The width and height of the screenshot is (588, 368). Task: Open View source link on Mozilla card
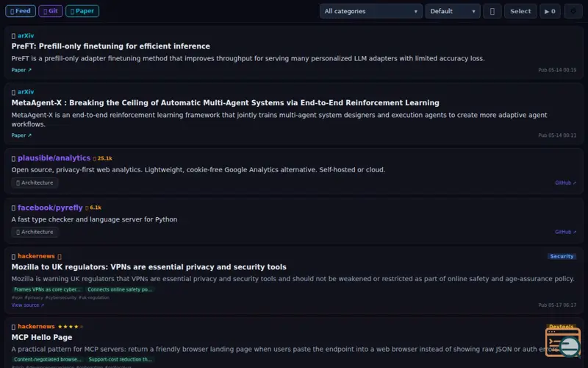28,305
